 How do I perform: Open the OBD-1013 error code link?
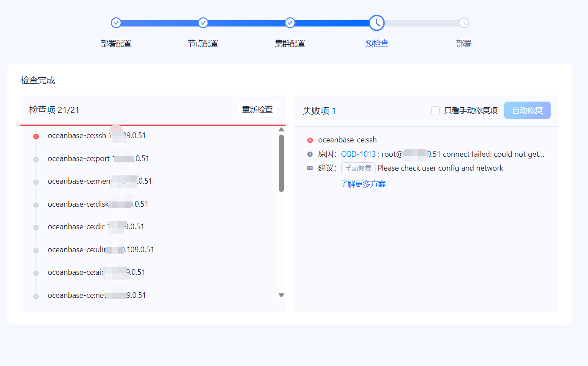click(x=358, y=154)
